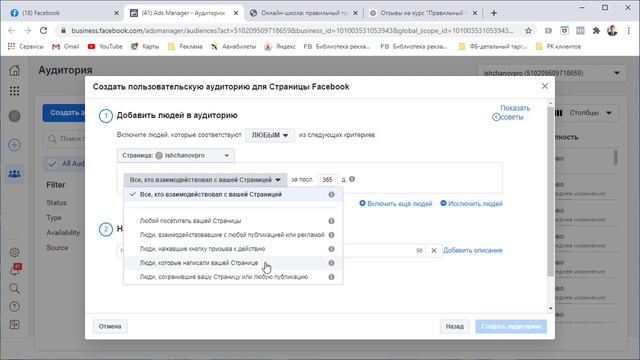Clear the audience name field with X

[433, 251]
